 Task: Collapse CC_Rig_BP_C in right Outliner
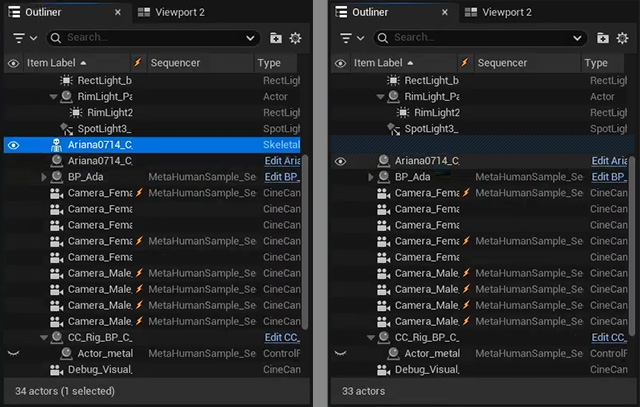coord(371,338)
